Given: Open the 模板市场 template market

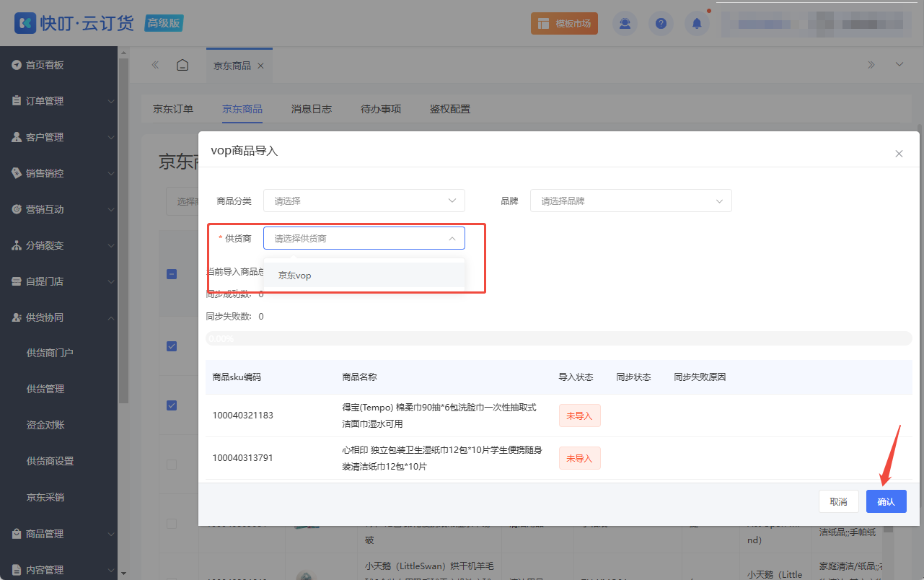Looking at the screenshot, I should click(x=564, y=24).
